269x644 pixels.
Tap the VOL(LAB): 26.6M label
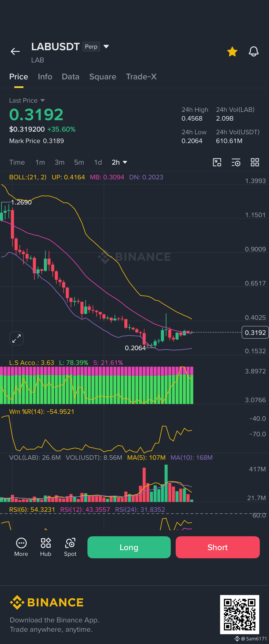[x=35, y=457]
